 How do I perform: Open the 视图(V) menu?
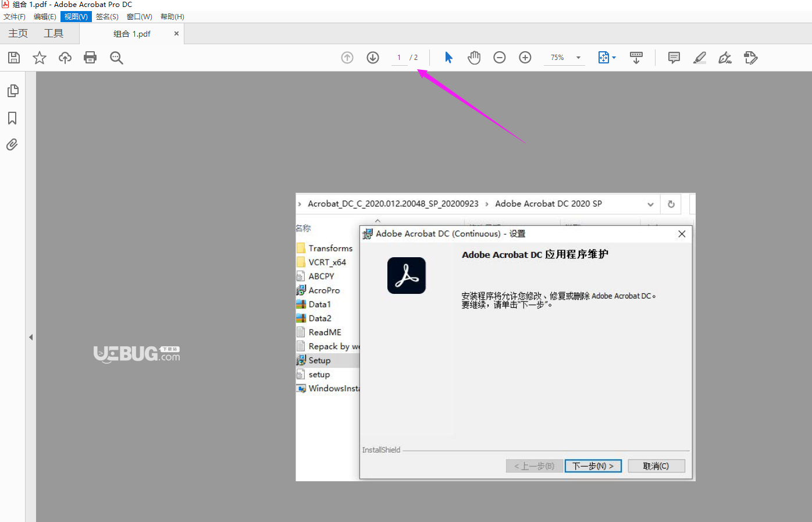[76, 17]
